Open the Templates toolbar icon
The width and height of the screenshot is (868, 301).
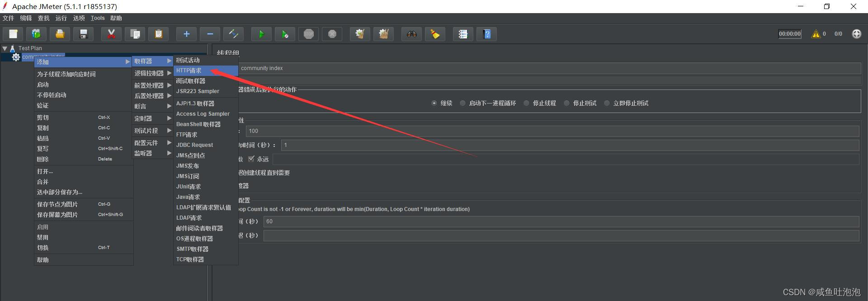(x=36, y=34)
